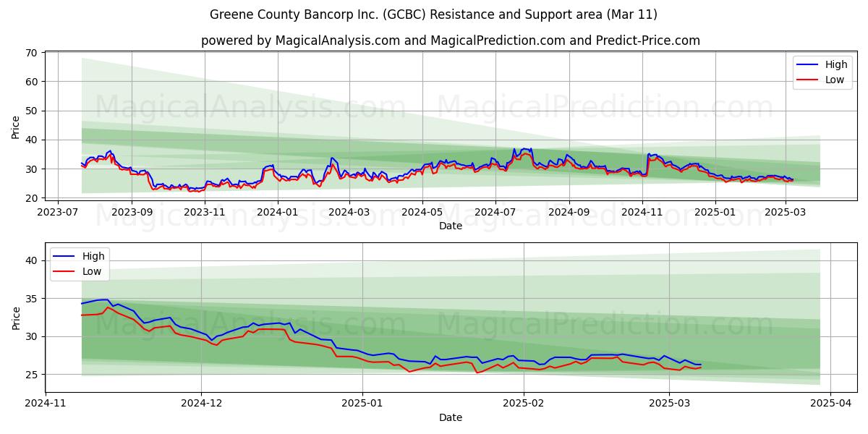Click the chart title mentioning Greene County Bancorp
The image size is (868, 434).
433,14
